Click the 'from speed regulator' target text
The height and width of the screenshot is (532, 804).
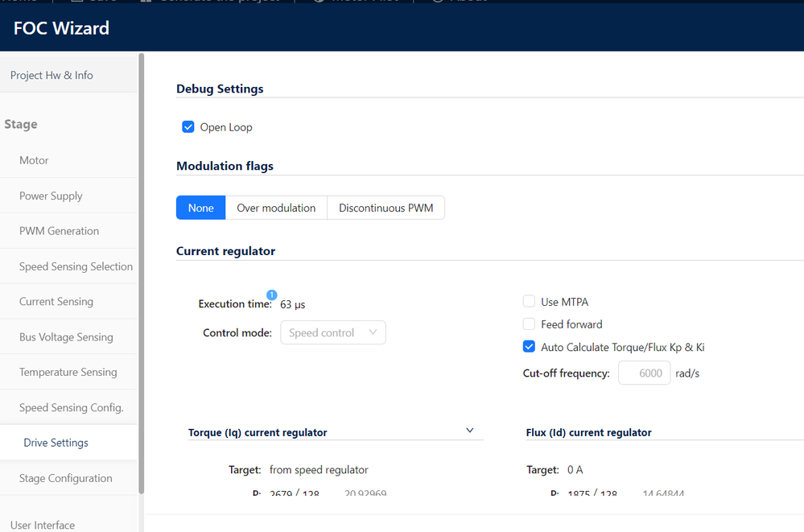pos(319,469)
